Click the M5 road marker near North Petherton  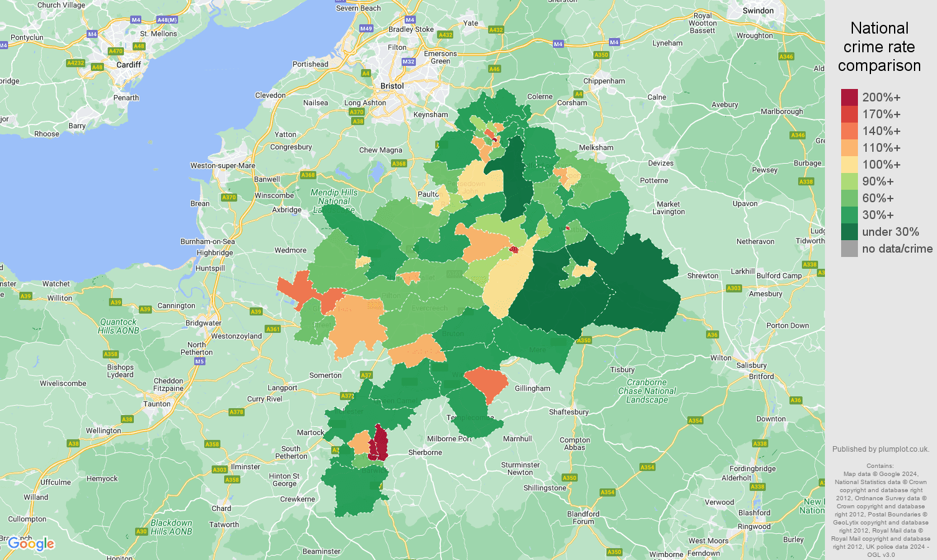pyautogui.click(x=199, y=361)
